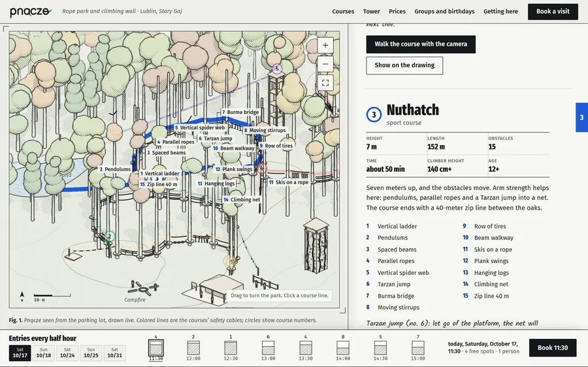Screen dimensions: 588x367
Task: Click 'Burma bridge' in the obstacle list
Action: point(396,296)
